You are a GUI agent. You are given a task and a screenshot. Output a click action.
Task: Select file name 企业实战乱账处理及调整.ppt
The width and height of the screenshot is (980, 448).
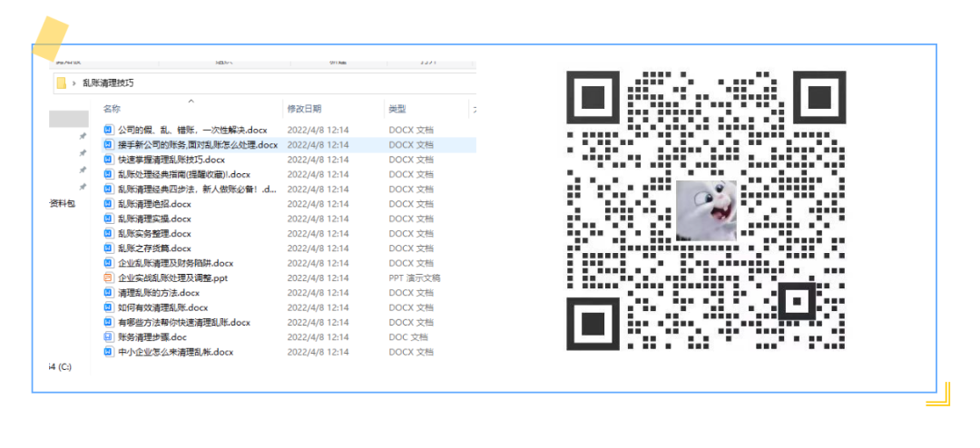(172, 278)
